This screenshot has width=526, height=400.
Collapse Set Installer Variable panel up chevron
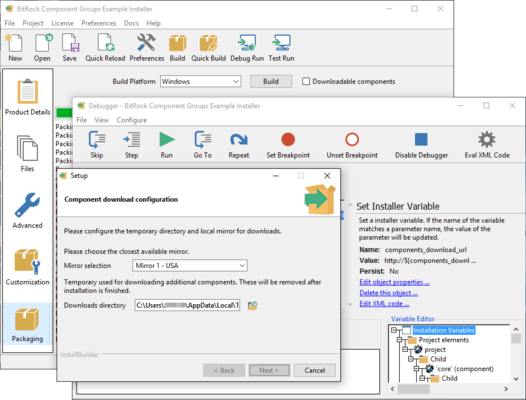[x=350, y=205]
